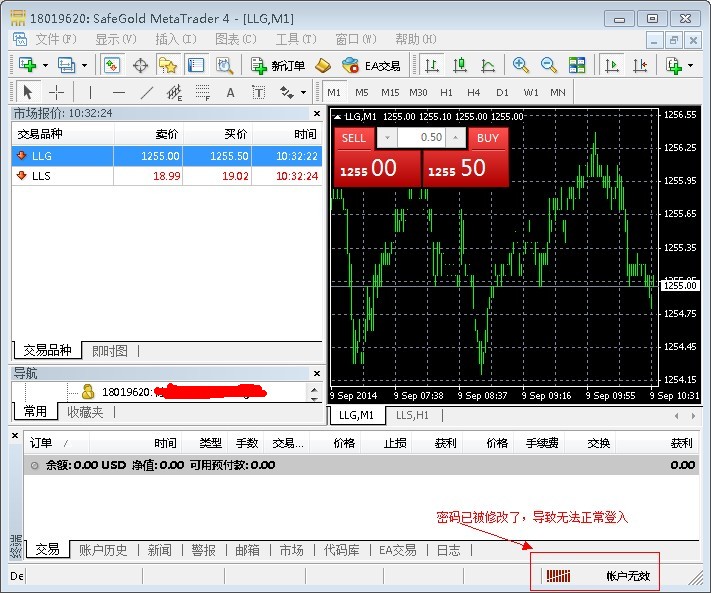
Task: Open the 文件(F) menu
Action: pos(56,39)
